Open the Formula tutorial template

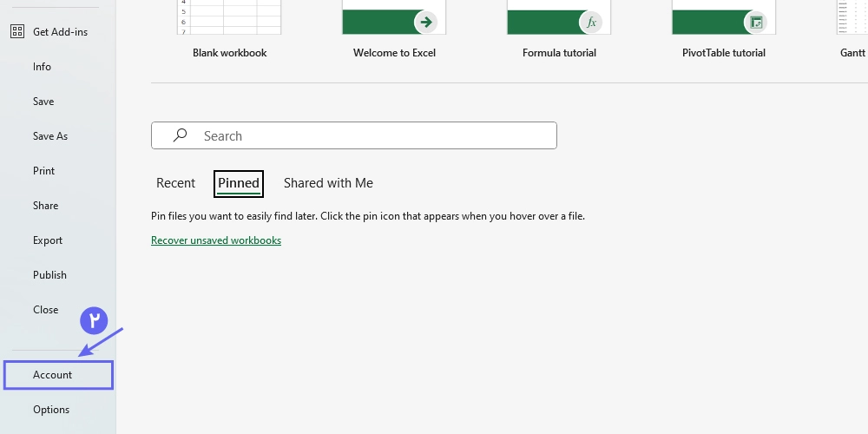point(559,17)
